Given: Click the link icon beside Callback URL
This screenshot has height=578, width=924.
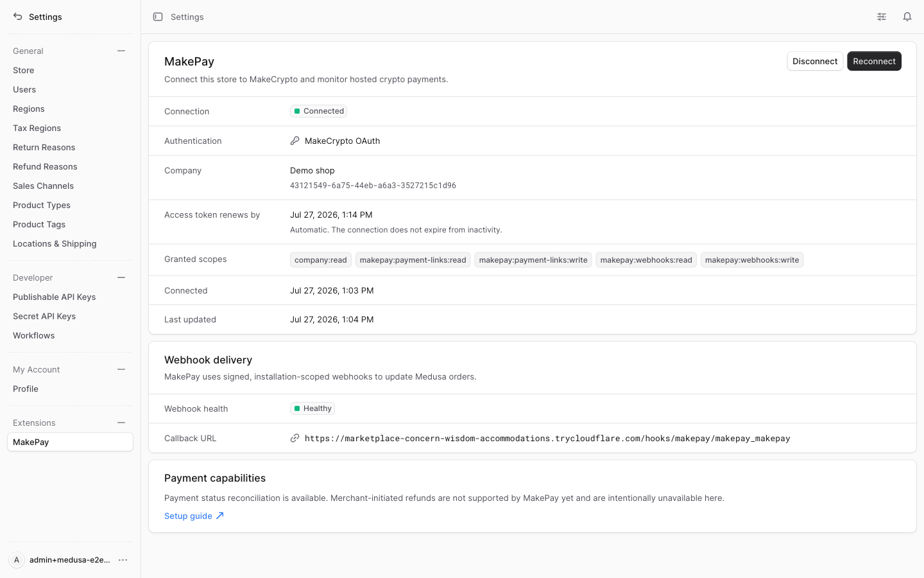Looking at the screenshot, I should click(295, 438).
